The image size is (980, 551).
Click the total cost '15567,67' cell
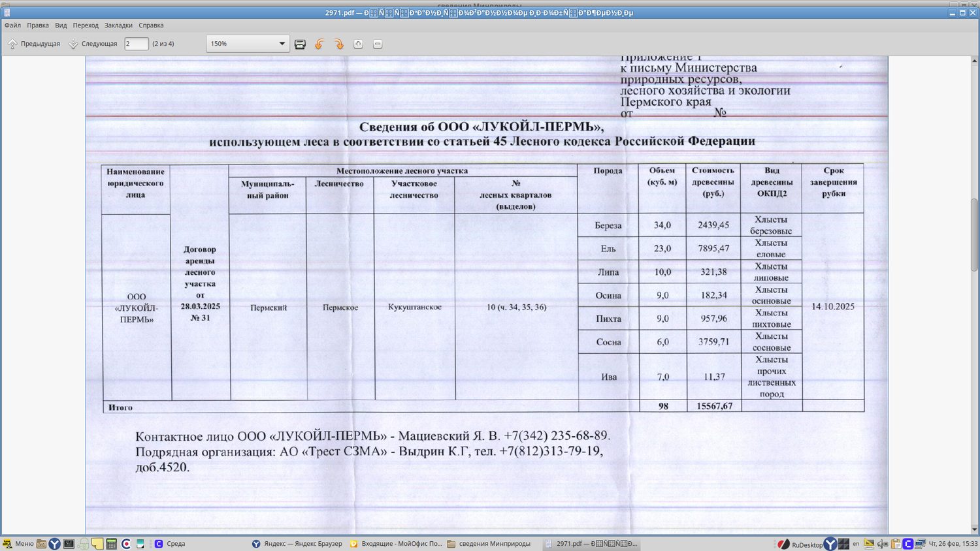click(x=714, y=406)
